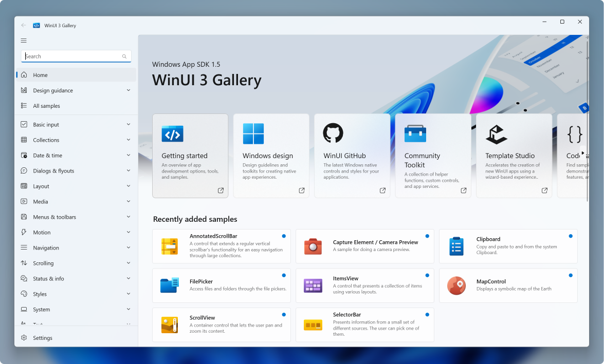The image size is (604, 364).
Task: Open the FilePicker sample tile
Action: 222,285
